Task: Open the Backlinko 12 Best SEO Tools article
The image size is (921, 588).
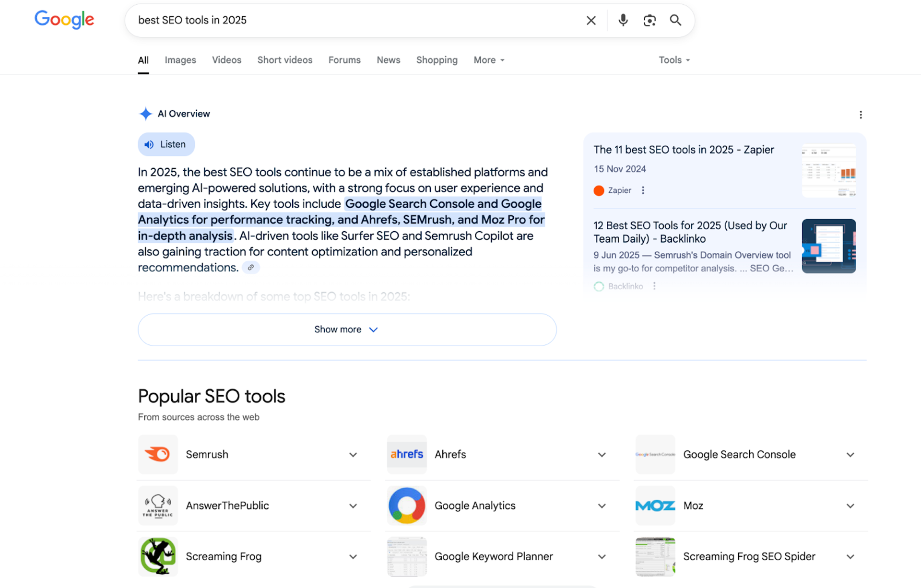Action: point(690,232)
